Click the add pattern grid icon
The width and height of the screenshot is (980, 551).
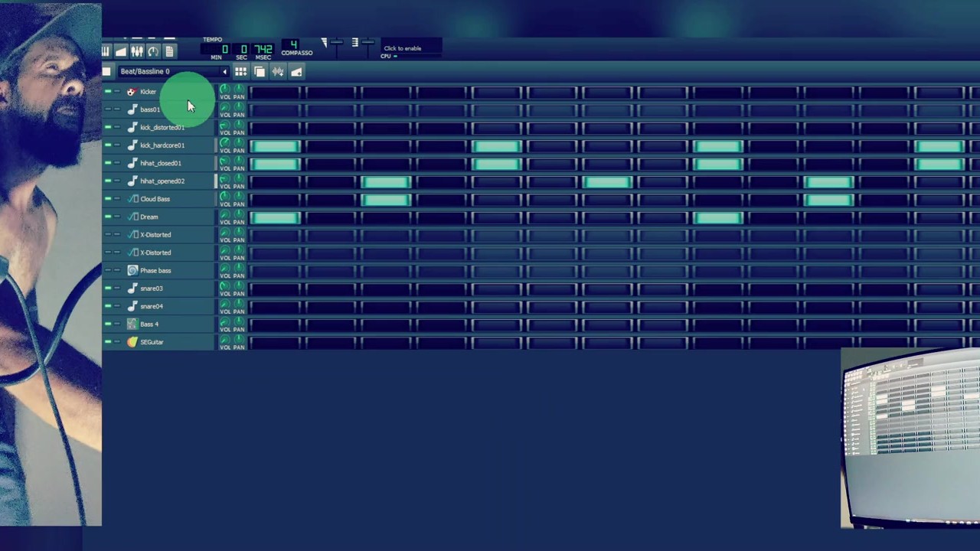pos(240,72)
